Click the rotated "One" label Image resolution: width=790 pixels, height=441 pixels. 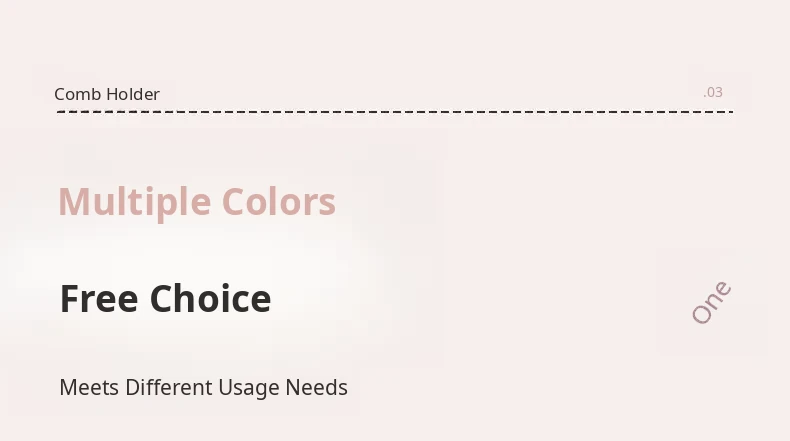click(712, 302)
